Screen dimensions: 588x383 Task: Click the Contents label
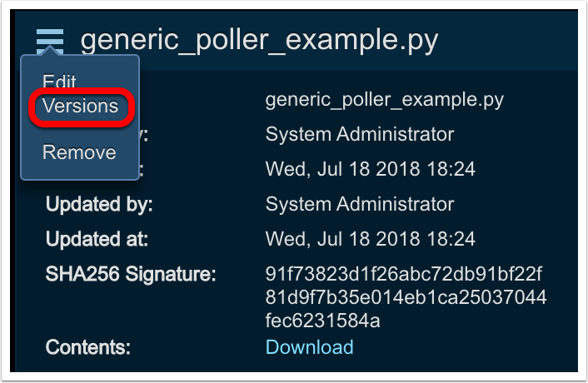87,346
